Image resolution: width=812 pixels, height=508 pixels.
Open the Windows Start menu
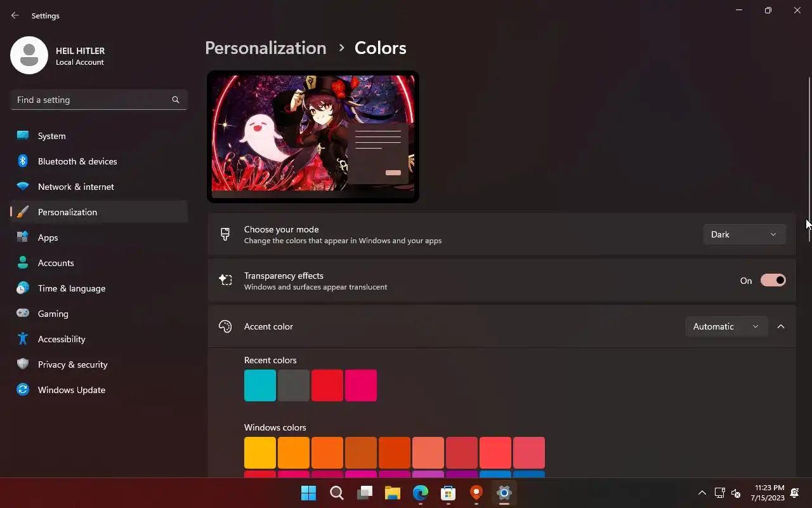coord(309,493)
